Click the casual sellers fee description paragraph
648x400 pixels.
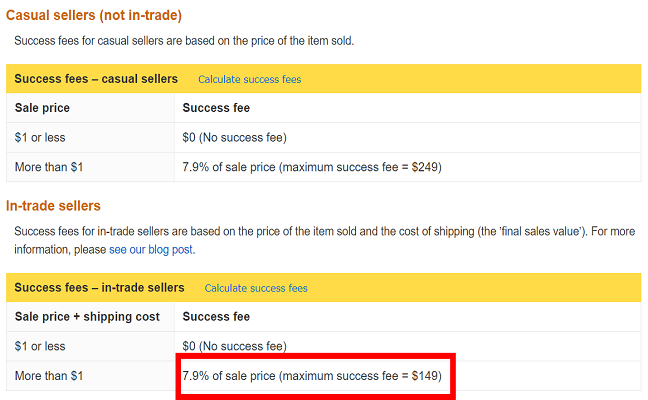(x=184, y=41)
